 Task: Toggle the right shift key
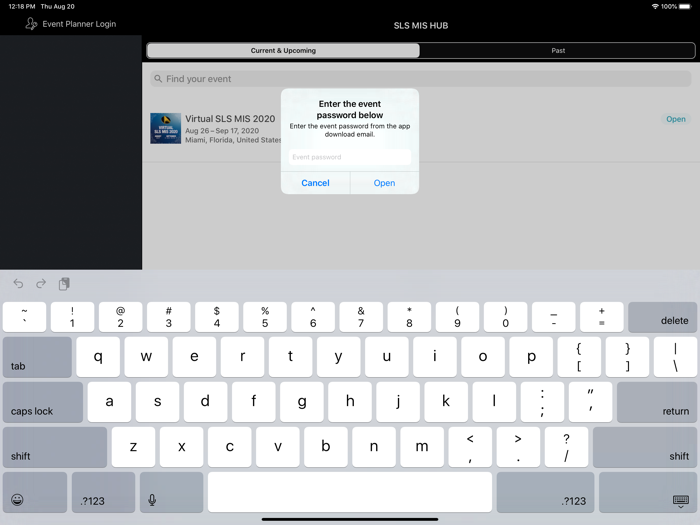(645, 447)
